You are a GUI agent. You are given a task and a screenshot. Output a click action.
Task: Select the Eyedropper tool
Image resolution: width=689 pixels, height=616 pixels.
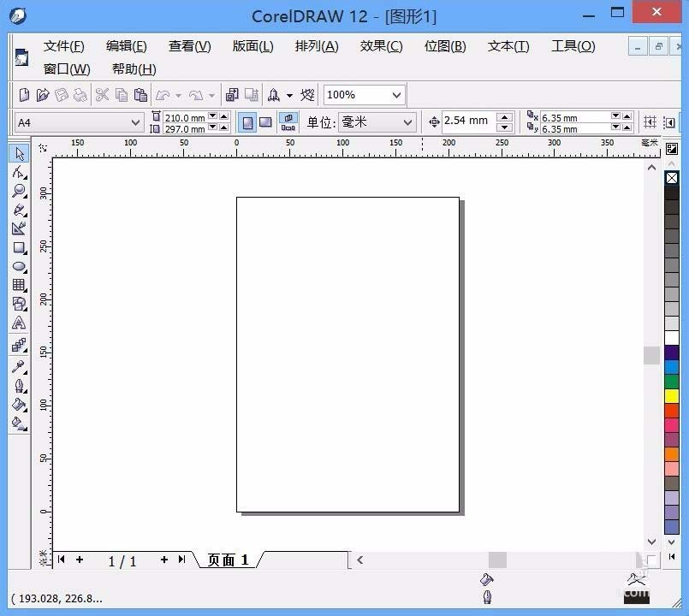point(19,366)
